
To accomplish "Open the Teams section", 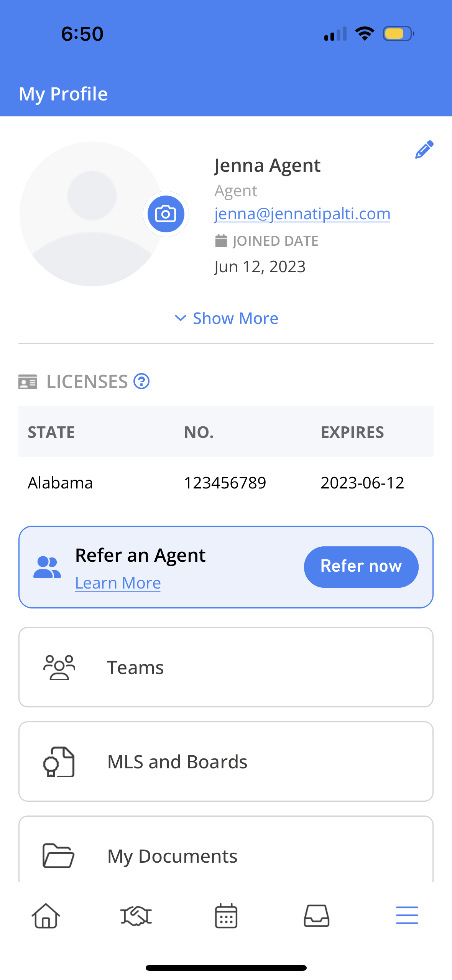I will point(226,667).
